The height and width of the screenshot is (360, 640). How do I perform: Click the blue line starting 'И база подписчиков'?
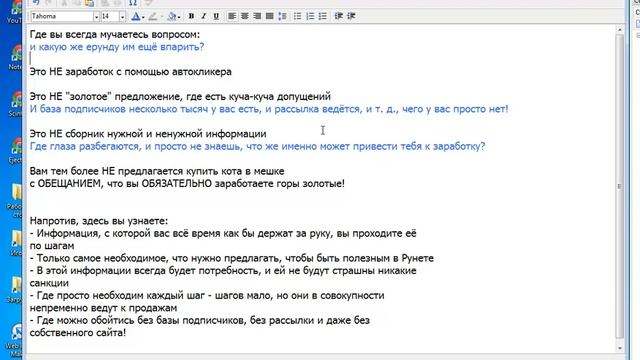269,109
